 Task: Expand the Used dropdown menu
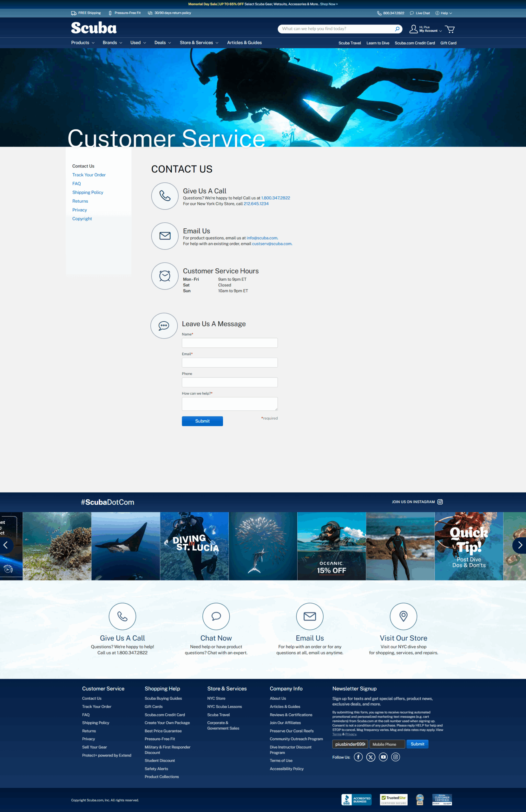click(138, 43)
